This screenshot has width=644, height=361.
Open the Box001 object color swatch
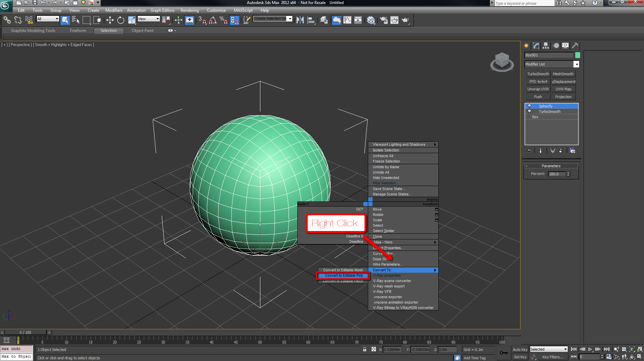pyautogui.click(x=578, y=55)
